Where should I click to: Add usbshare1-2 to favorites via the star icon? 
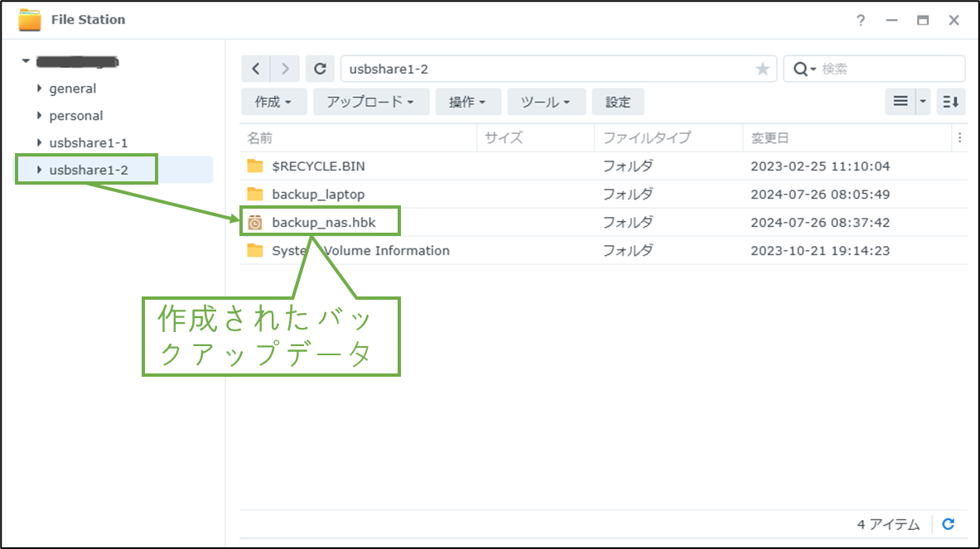[762, 69]
